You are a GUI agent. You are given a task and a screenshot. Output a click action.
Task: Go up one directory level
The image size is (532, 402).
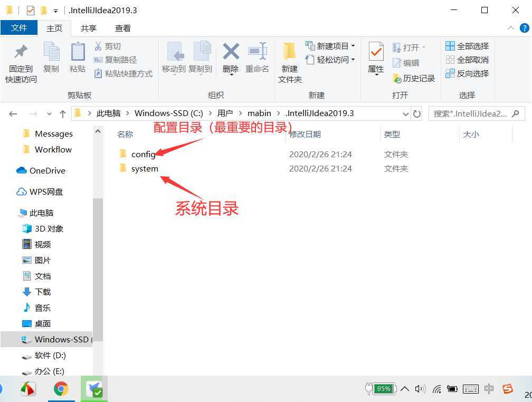point(62,114)
